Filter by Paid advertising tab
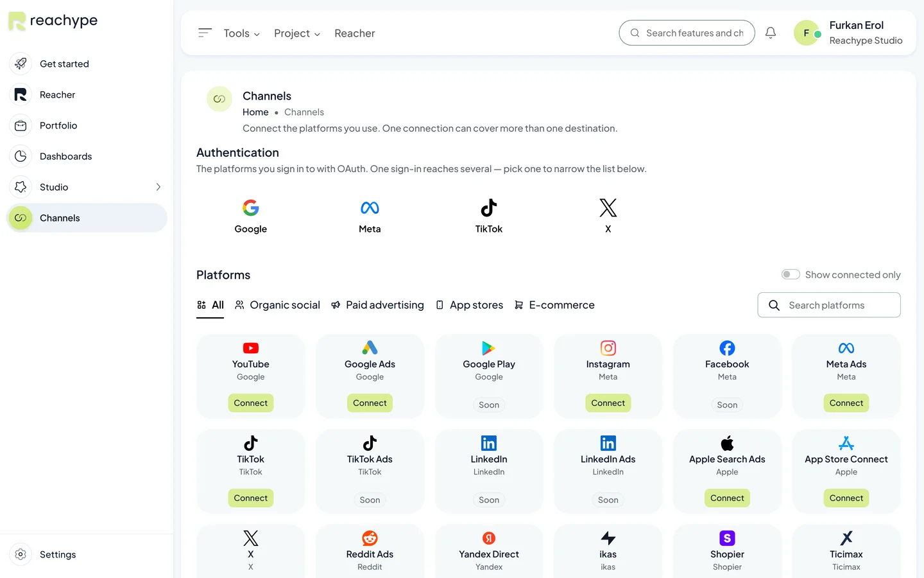Screen dimensions: 924x578 [377, 305]
